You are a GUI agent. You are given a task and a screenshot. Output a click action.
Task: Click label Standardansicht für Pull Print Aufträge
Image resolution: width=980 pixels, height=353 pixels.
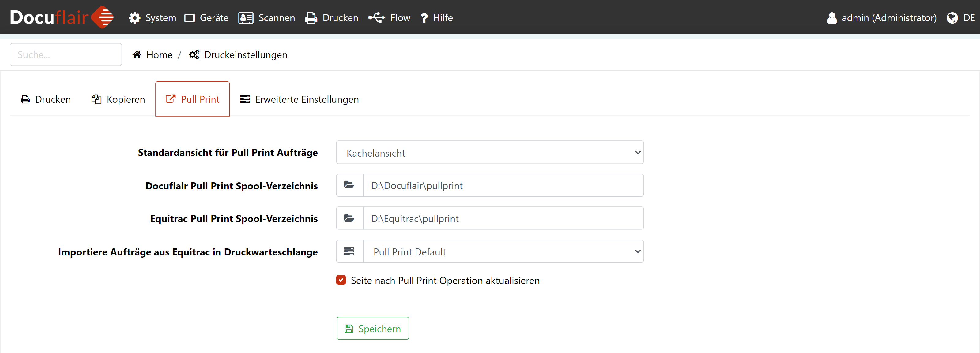228,153
